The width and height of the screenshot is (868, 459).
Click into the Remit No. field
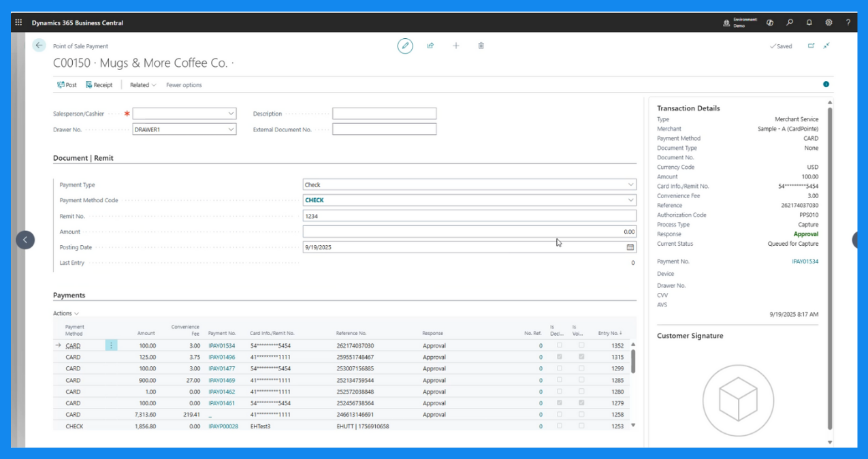click(470, 216)
